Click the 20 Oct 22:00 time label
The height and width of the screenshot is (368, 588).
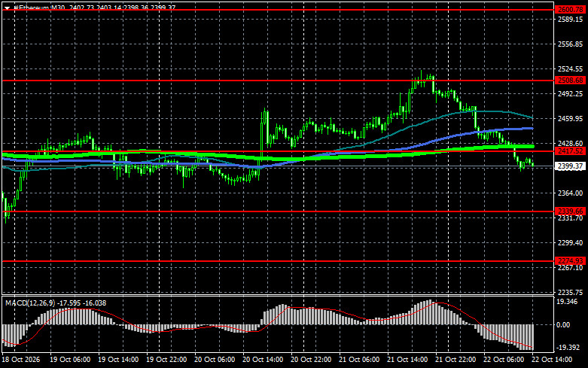pyautogui.click(x=311, y=360)
